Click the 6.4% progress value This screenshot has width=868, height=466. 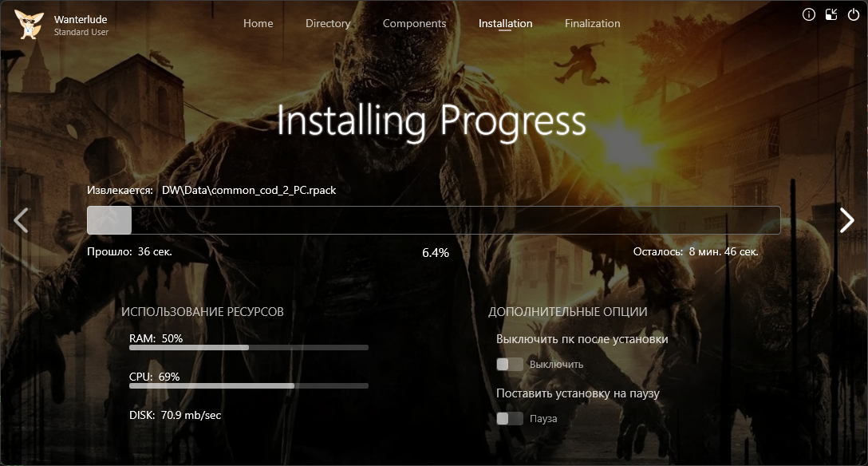coord(435,253)
